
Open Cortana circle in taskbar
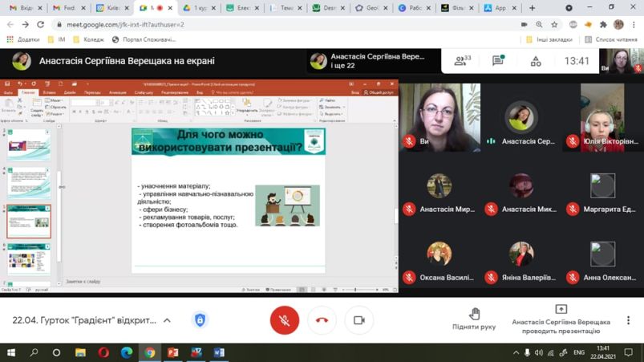click(x=56, y=352)
